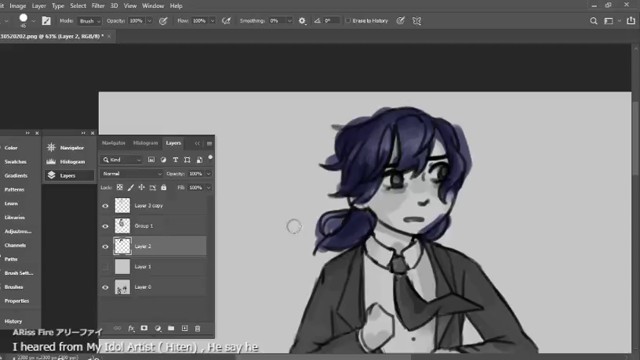The height and width of the screenshot is (360, 640).
Task: Open smoothing options gear icon
Action: point(302,21)
